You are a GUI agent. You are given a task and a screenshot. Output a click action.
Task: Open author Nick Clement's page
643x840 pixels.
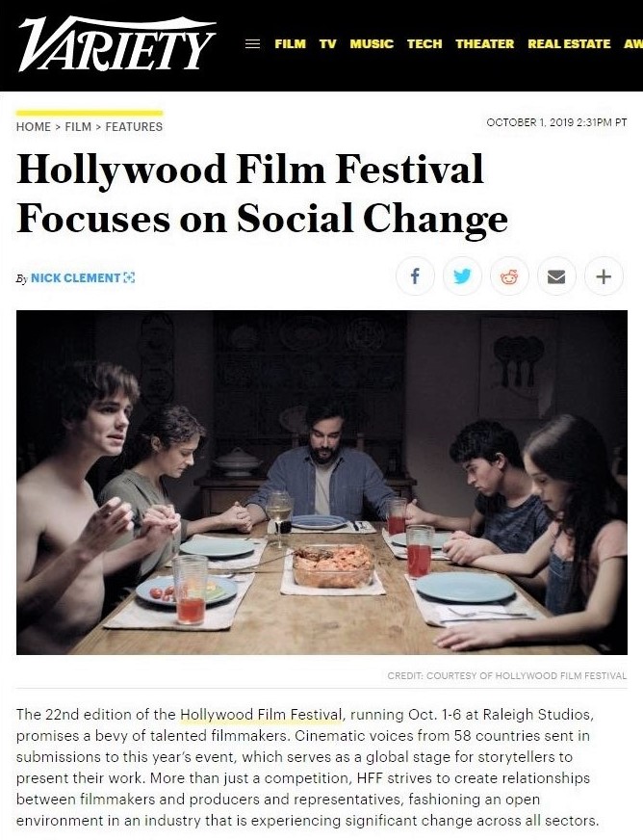75,278
